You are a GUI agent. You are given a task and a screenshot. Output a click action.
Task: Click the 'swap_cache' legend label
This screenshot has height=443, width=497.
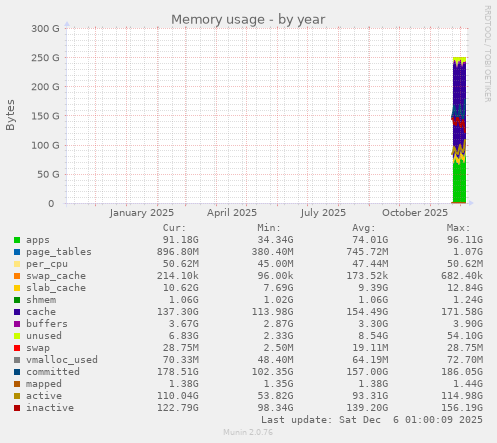(56, 276)
